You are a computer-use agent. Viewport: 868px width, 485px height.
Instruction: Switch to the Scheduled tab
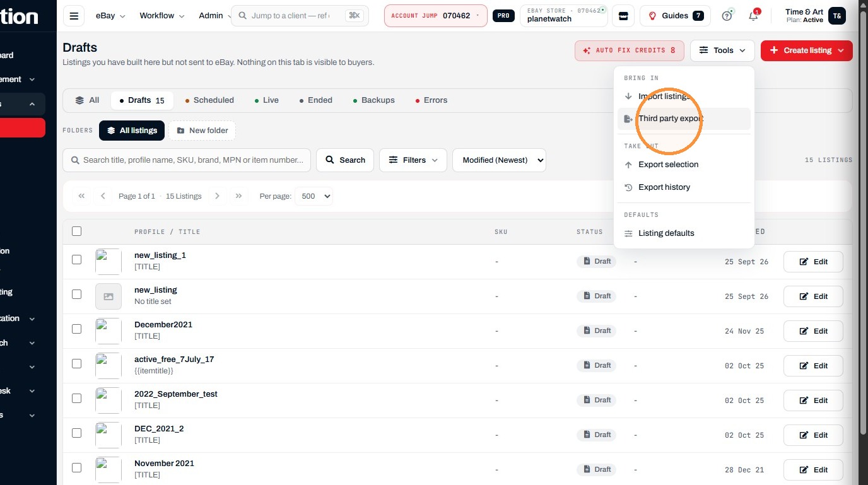[209, 100]
